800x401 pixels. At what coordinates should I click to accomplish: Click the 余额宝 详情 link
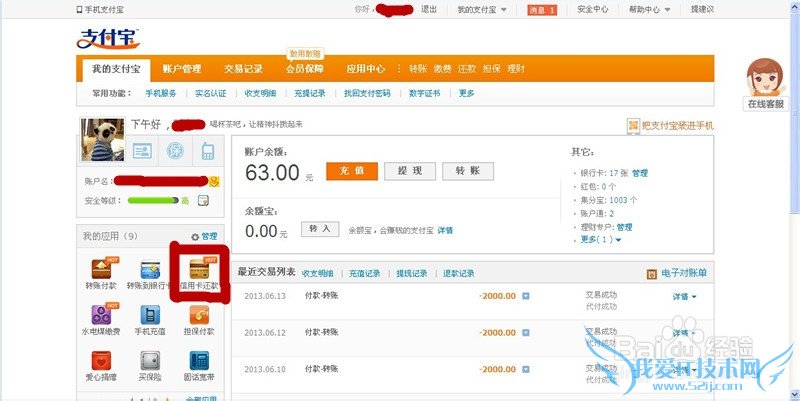tap(445, 231)
